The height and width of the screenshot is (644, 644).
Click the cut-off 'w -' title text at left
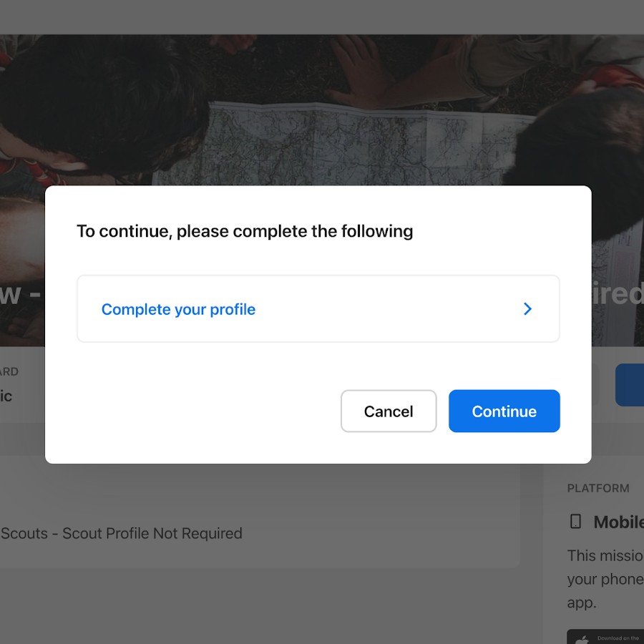(21, 294)
